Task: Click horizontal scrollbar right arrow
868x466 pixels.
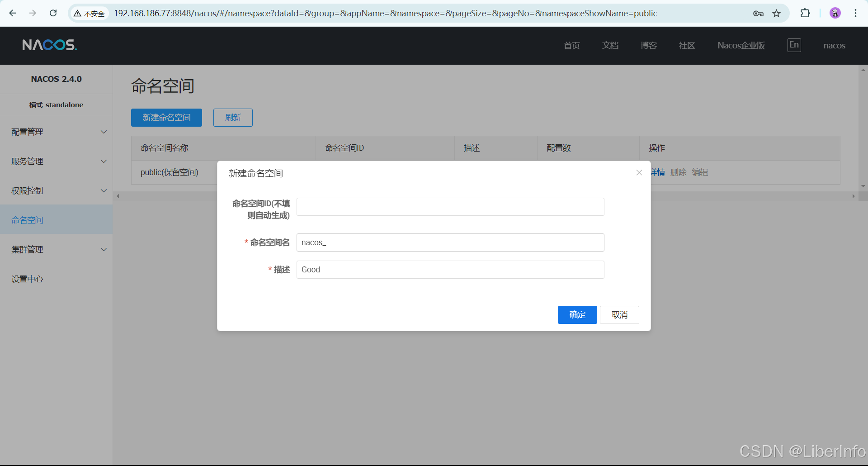Action: [x=854, y=196]
